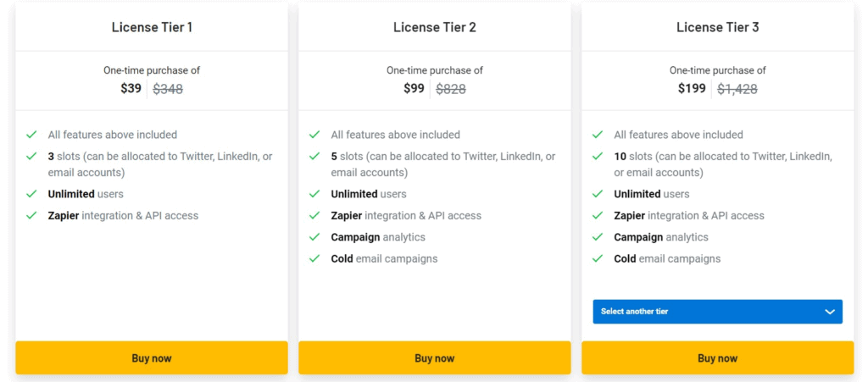This screenshot has height=382, width=868.
Task: Click checkmark next to Tier 3 Cold email campaigns
Action: (x=598, y=259)
